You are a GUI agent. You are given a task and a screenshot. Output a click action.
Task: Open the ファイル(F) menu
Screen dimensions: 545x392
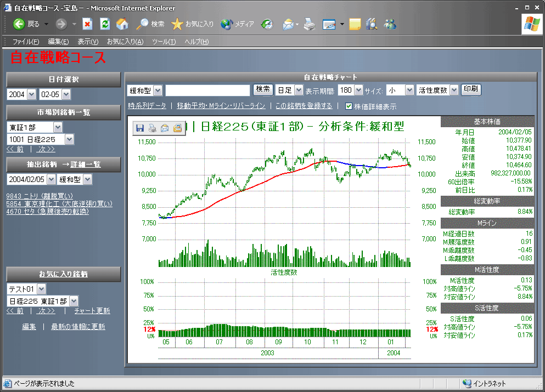pos(26,42)
